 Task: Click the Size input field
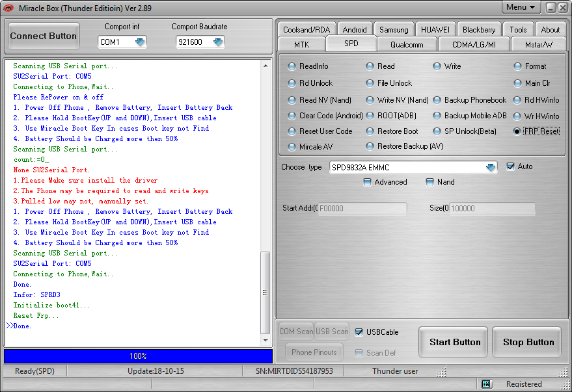tap(492, 209)
